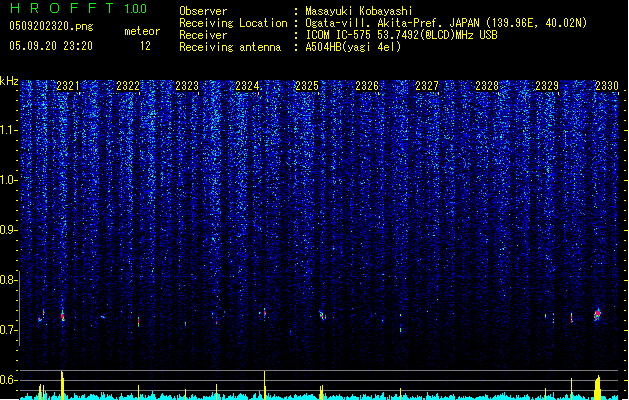Click the wide yellow power bar near 2330
This screenshot has height=400, width=629.
coord(598,387)
